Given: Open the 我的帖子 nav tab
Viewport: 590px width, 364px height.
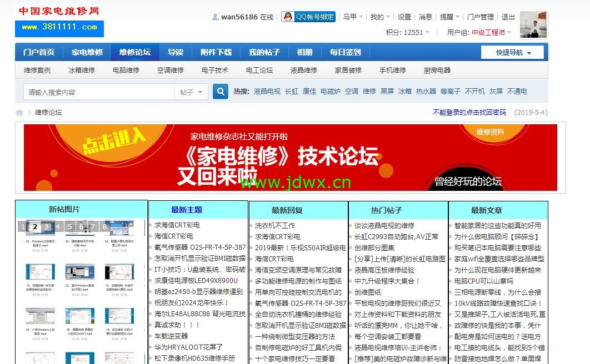Looking at the screenshot, I should tap(264, 52).
